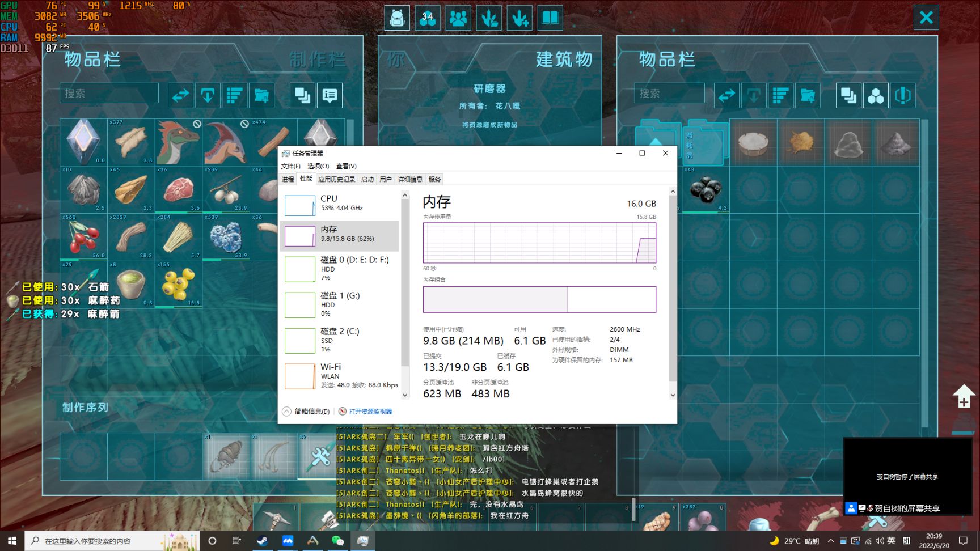This screenshot has width=980, height=551.
Task: Select the raw meat stack x36
Action: [179, 189]
